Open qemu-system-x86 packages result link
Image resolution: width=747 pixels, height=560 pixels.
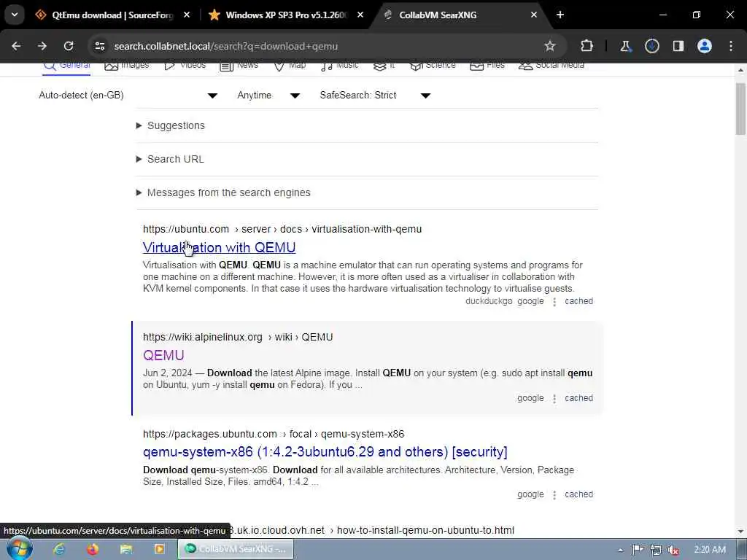click(325, 451)
